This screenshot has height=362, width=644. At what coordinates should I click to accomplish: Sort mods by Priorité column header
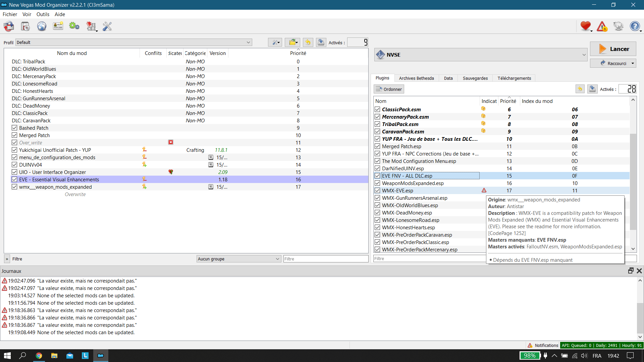(298, 53)
